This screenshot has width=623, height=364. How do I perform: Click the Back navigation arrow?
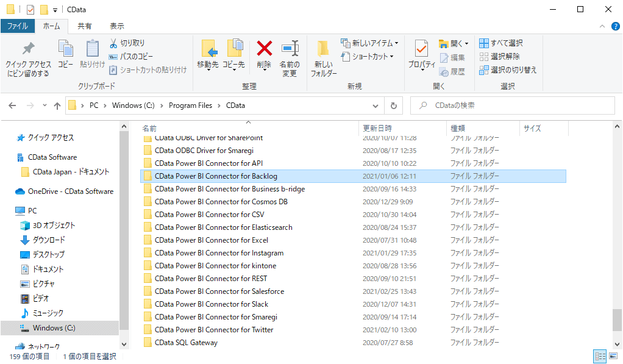[x=12, y=105]
